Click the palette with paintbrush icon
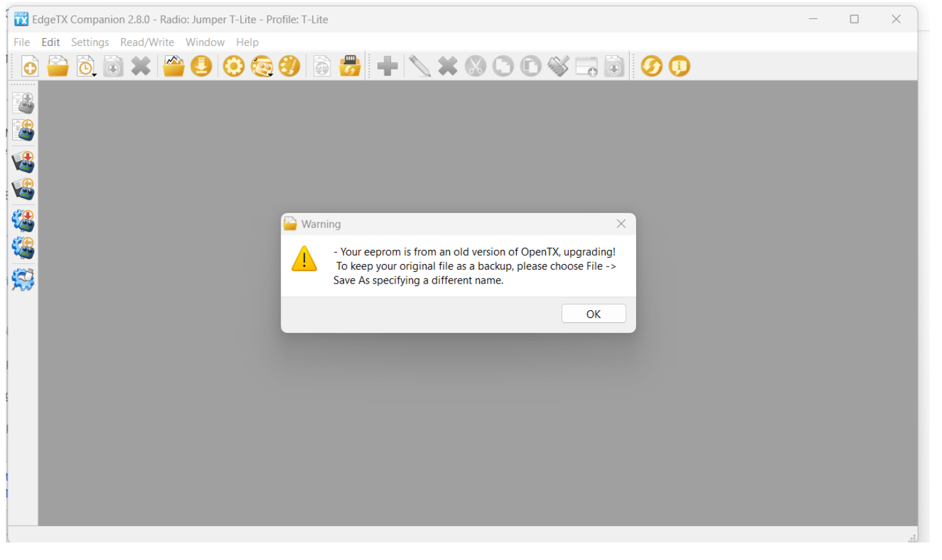942x560 pixels. click(x=290, y=66)
